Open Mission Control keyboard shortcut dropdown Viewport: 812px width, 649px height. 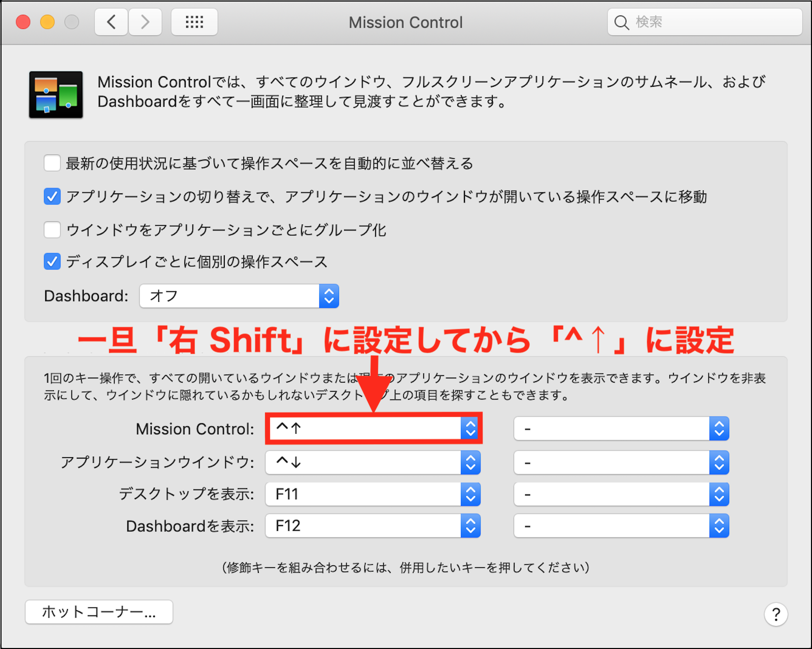tap(373, 429)
